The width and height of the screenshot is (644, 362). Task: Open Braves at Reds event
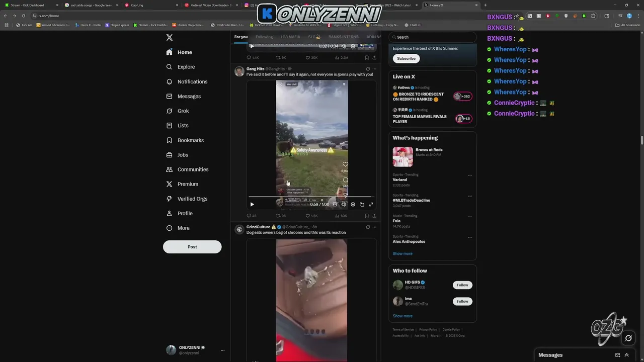click(x=432, y=156)
